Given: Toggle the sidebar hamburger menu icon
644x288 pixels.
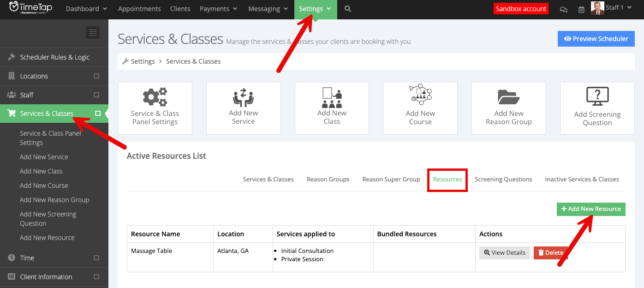Looking at the screenshot, I should pyautogui.click(x=93, y=32).
